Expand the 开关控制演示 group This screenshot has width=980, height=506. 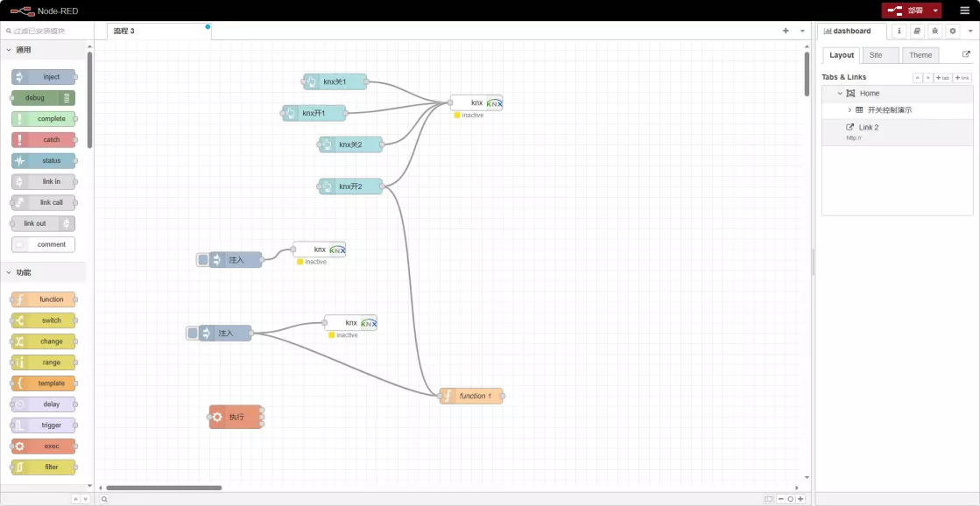pos(850,110)
